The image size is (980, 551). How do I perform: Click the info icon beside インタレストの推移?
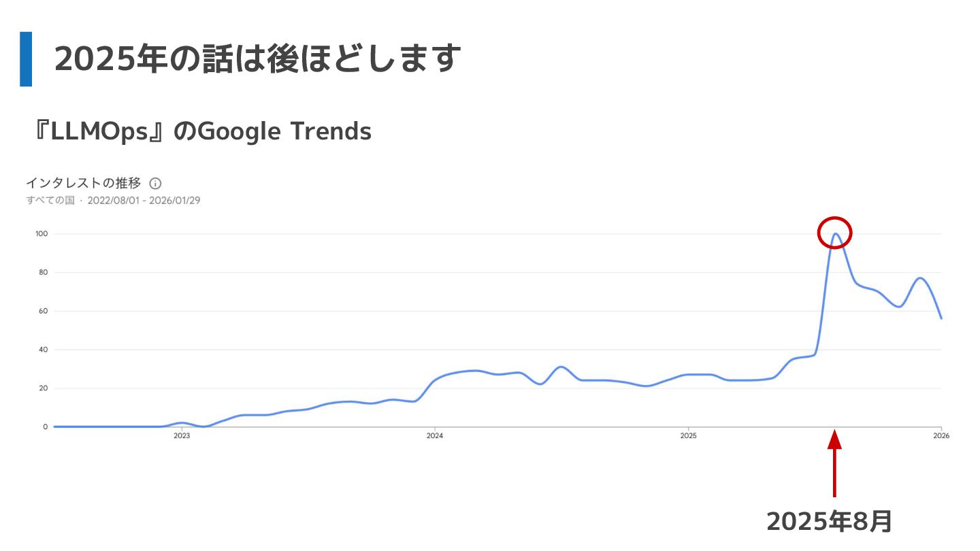coord(155,184)
